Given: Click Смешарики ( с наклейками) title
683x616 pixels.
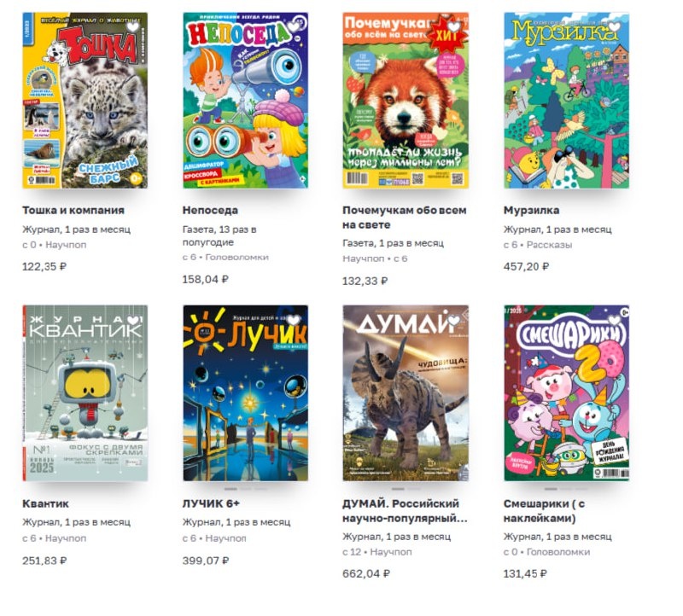Looking at the screenshot, I should pyautogui.click(x=544, y=511).
